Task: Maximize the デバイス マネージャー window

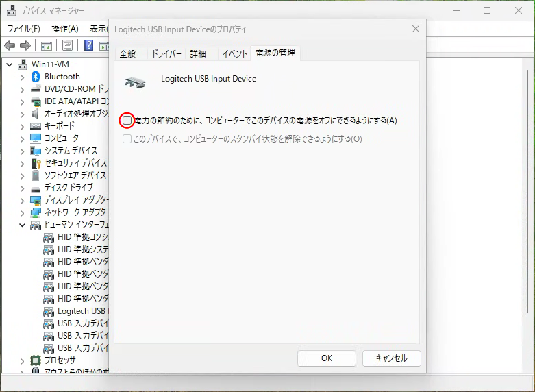Action: click(x=487, y=10)
